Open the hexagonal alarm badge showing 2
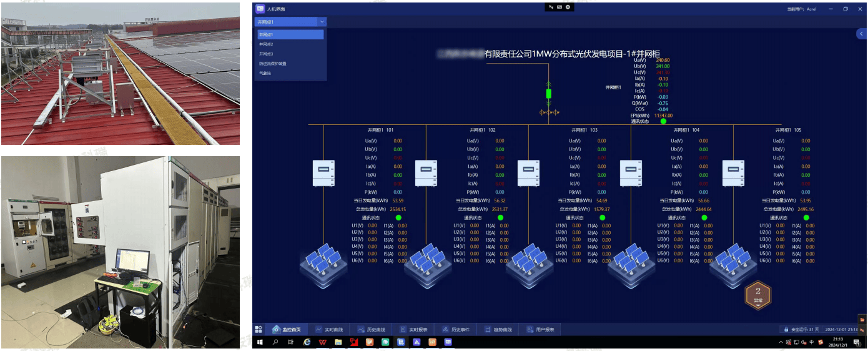Image resolution: width=868 pixels, height=351 pixels. (x=758, y=295)
